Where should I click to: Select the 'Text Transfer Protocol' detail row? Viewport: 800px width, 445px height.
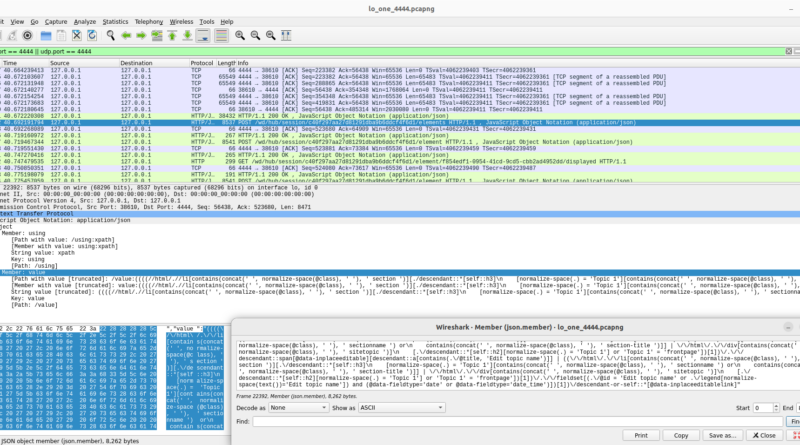400,214
